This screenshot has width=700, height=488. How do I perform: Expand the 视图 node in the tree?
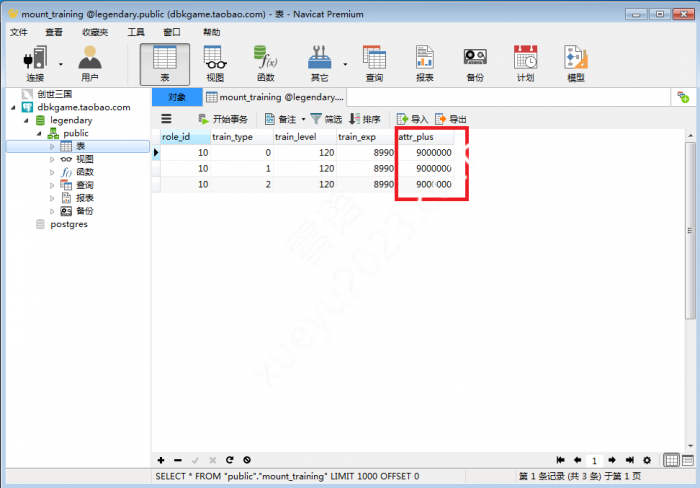point(53,159)
